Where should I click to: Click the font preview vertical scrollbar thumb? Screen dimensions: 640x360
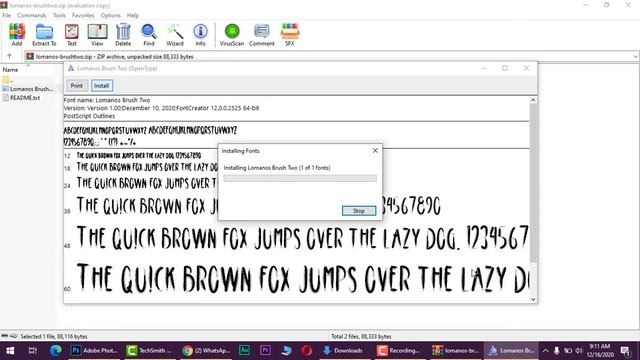(x=533, y=183)
